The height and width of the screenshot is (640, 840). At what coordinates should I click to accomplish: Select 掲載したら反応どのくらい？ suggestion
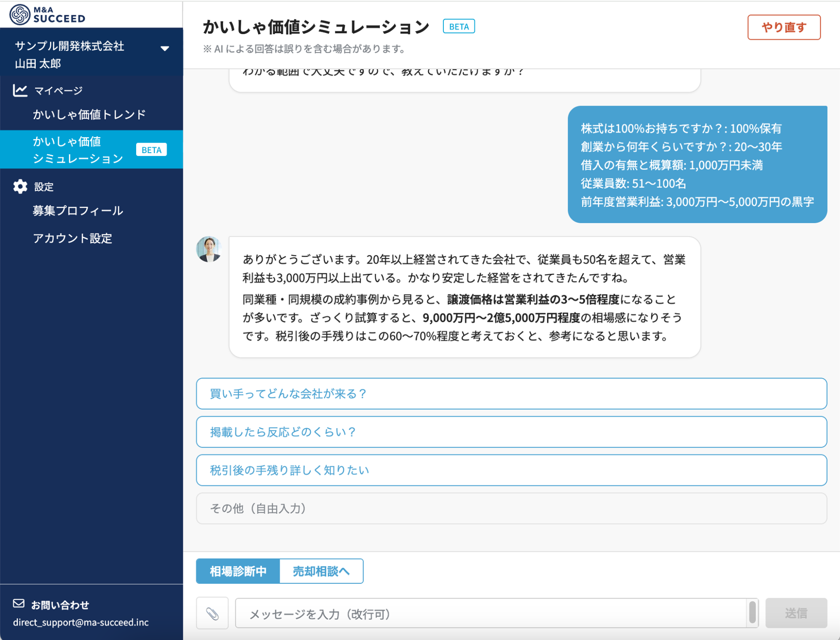[511, 432]
